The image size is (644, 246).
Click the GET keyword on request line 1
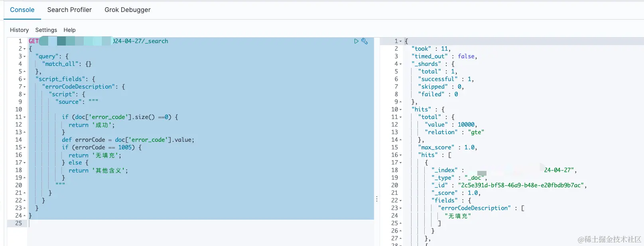[33, 41]
